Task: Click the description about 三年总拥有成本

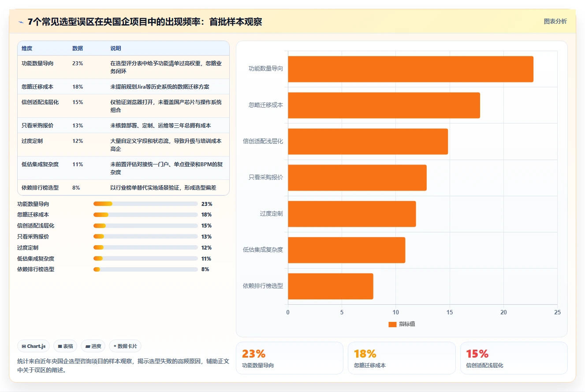Action: tap(161, 126)
